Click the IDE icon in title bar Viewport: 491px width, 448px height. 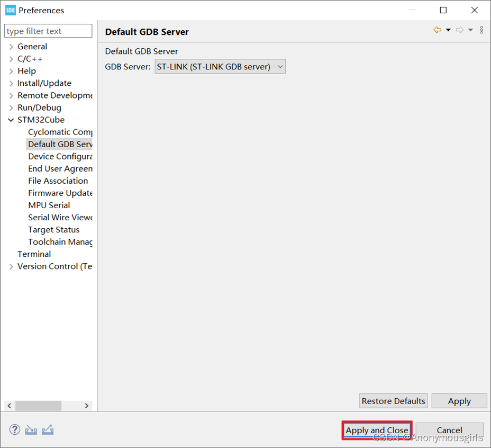point(11,10)
